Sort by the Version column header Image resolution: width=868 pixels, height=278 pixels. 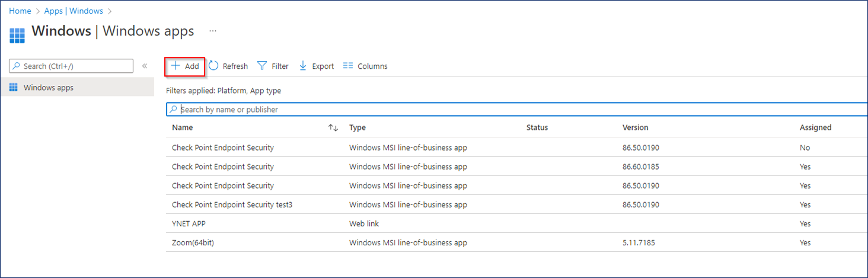pos(635,127)
